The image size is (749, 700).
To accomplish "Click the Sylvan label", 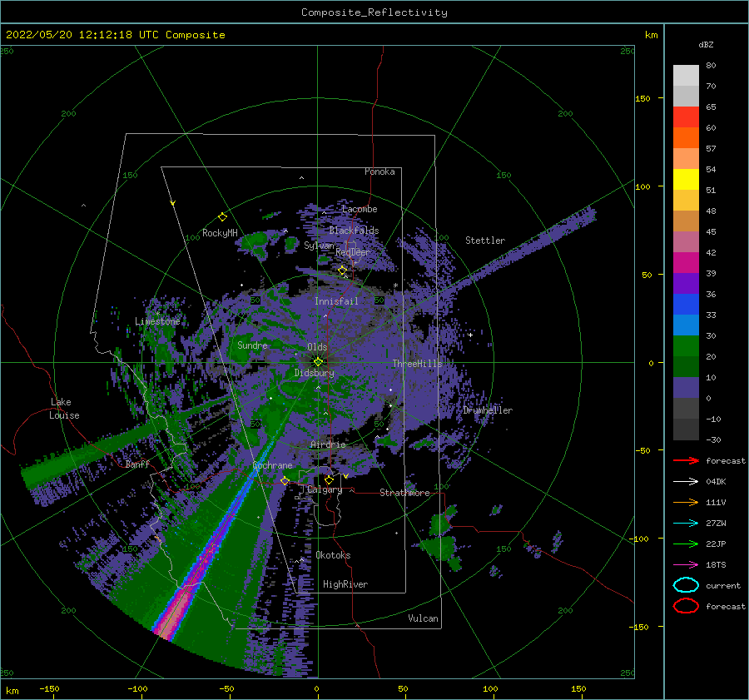I will point(319,246).
